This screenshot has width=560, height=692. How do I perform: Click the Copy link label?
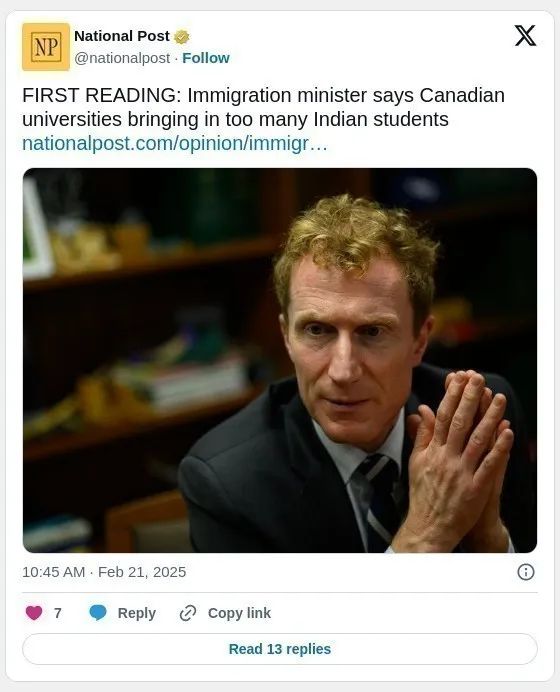[239, 613]
